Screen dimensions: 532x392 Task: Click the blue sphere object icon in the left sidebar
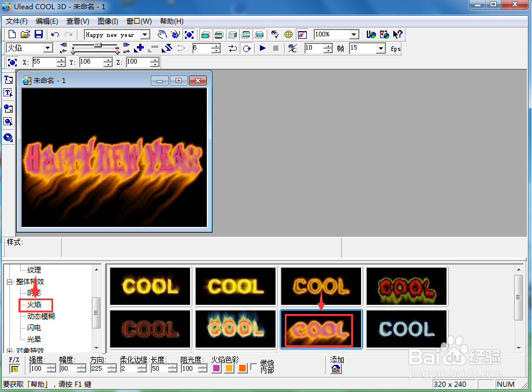(x=8, y=137)
